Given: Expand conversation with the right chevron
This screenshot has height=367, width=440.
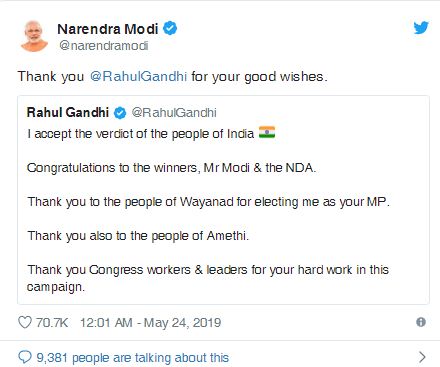Looking at the screenshot, I should [422, 357].
